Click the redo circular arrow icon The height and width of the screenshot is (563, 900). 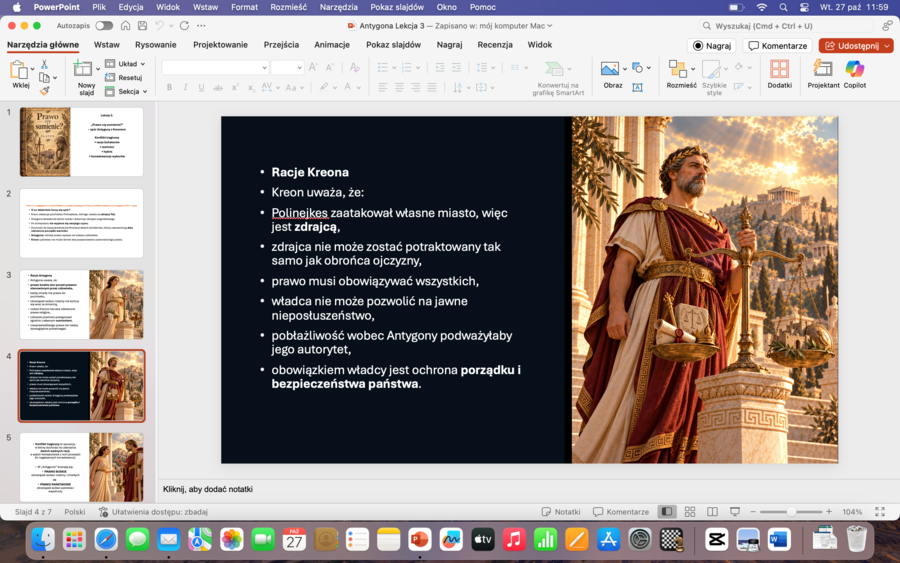tap(184, 26)
